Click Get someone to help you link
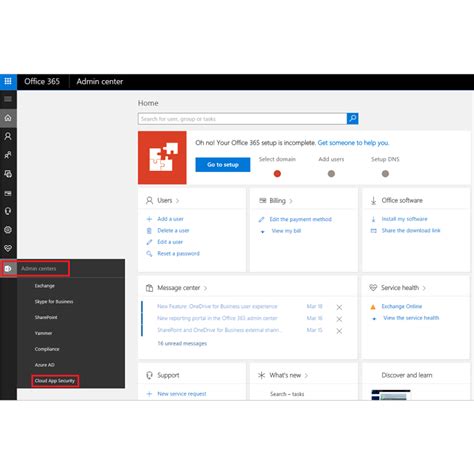This screenshot has height=474, width=474. point(353,143)
